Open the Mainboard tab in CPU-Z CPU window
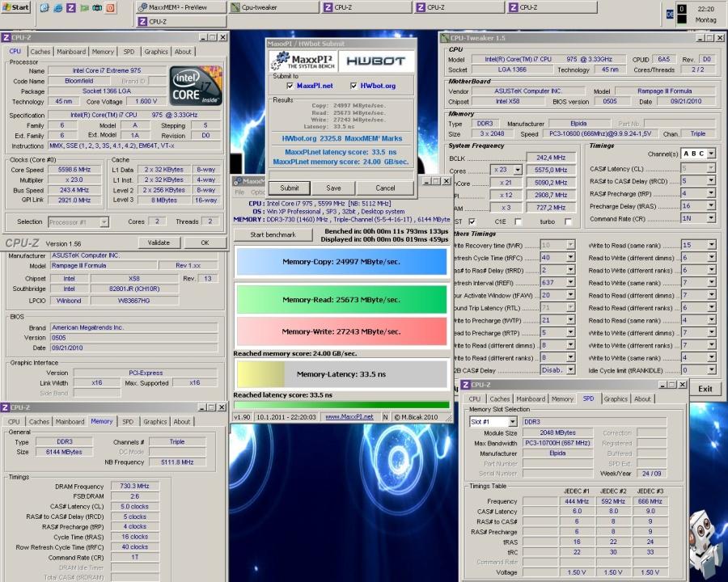The image size is (728, 582). [x=71, y=52]
